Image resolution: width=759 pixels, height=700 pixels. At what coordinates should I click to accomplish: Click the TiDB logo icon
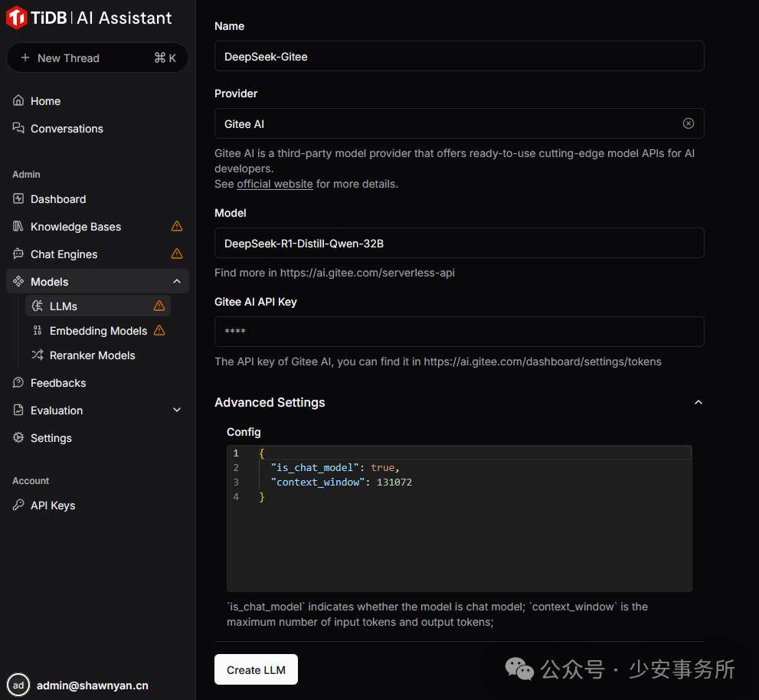tap(16, 18)
